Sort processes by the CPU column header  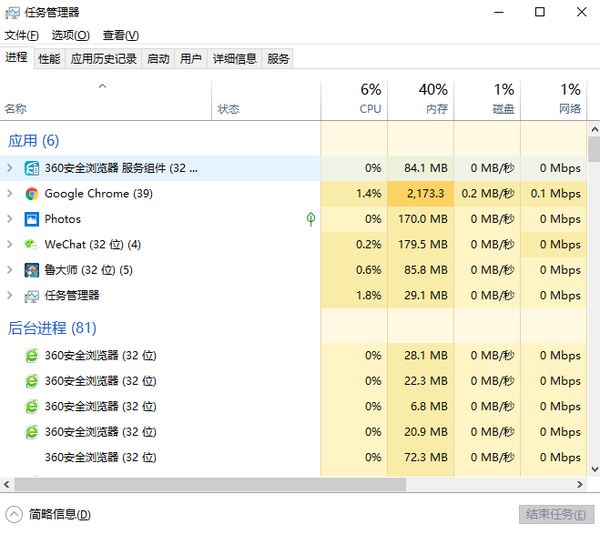pos(354,99)
